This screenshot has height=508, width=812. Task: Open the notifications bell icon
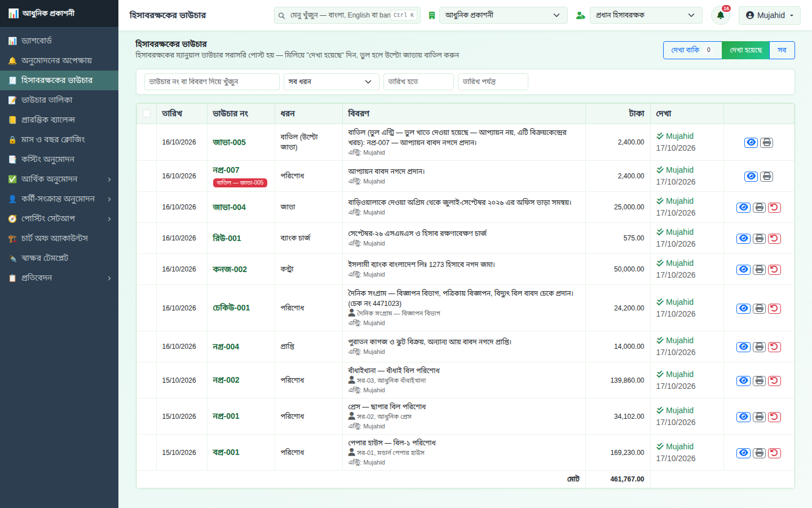[721, 15]
